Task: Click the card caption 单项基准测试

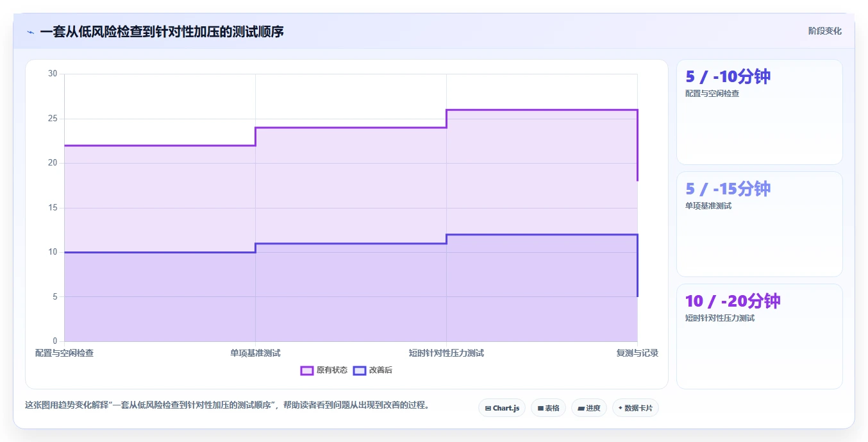Action: click(x=708, y=206)
